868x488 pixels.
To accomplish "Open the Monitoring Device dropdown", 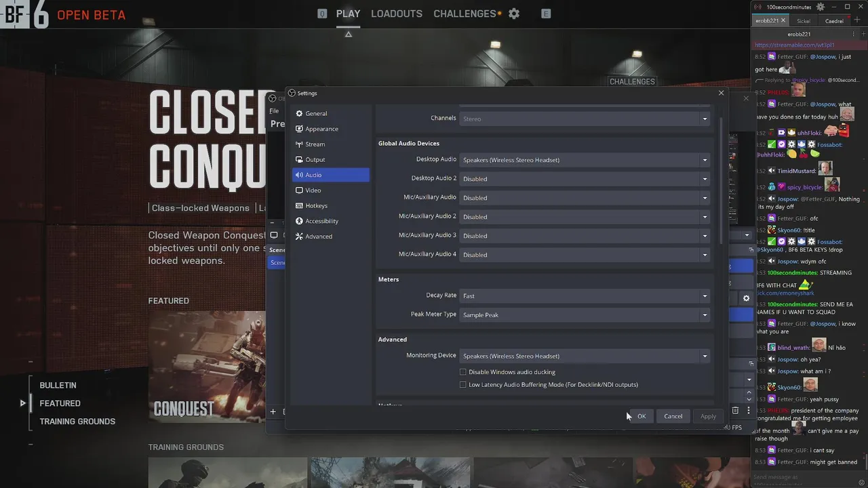I will 585,356.
